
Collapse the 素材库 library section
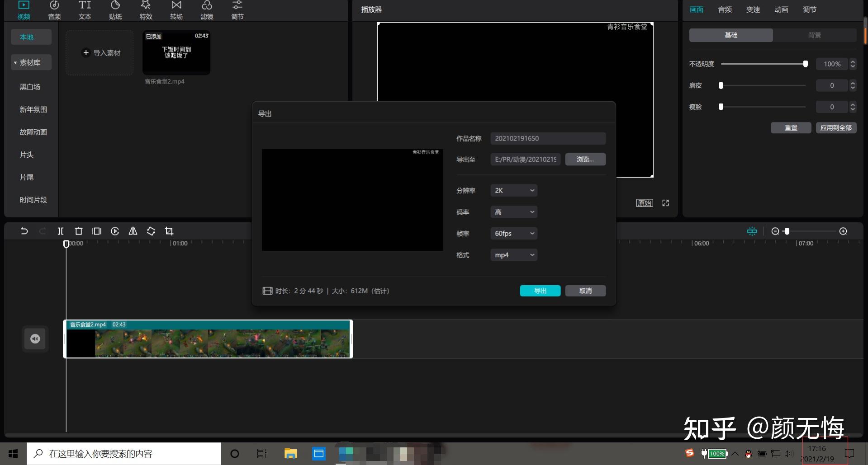pyautogui.click(x=31, y=62)
